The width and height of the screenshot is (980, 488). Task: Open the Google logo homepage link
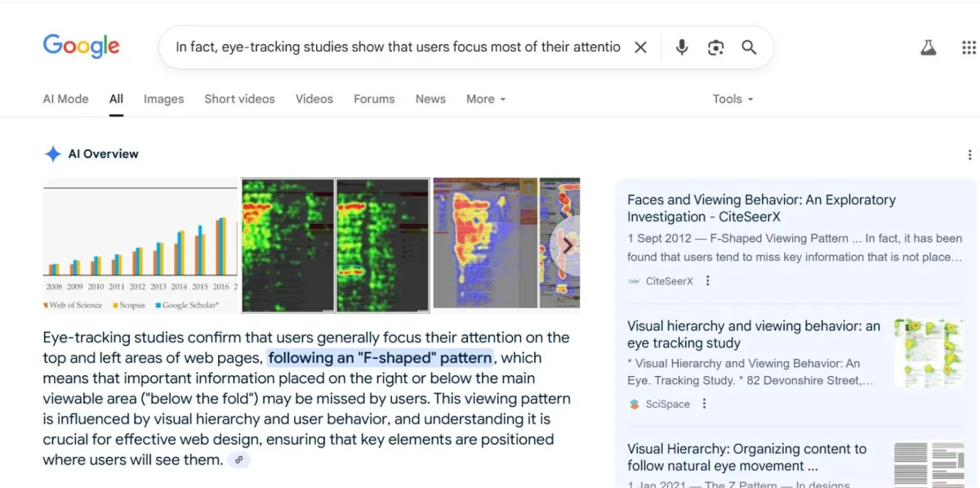click(82, 46)
